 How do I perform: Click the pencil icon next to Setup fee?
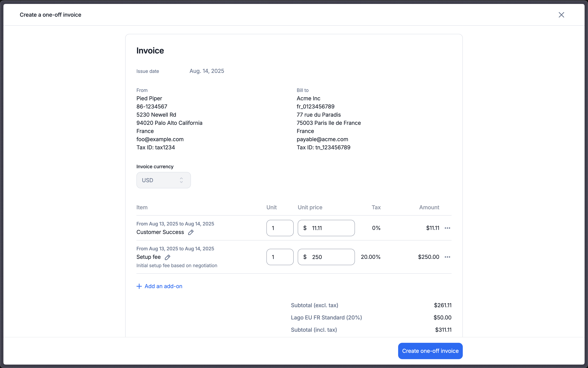[168, 257]
